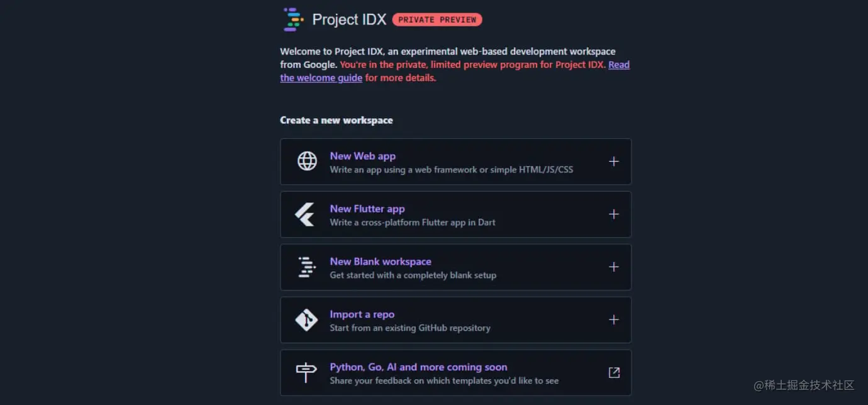Create a New Flutter app

click(367, 208)
